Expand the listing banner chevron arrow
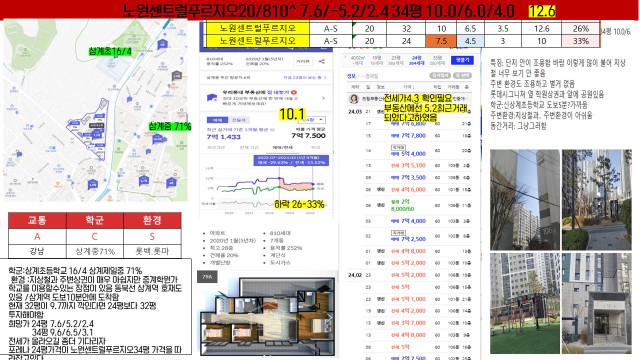This screenshot has width=640, height=360. pyautogui.click(x=323, y=98)
